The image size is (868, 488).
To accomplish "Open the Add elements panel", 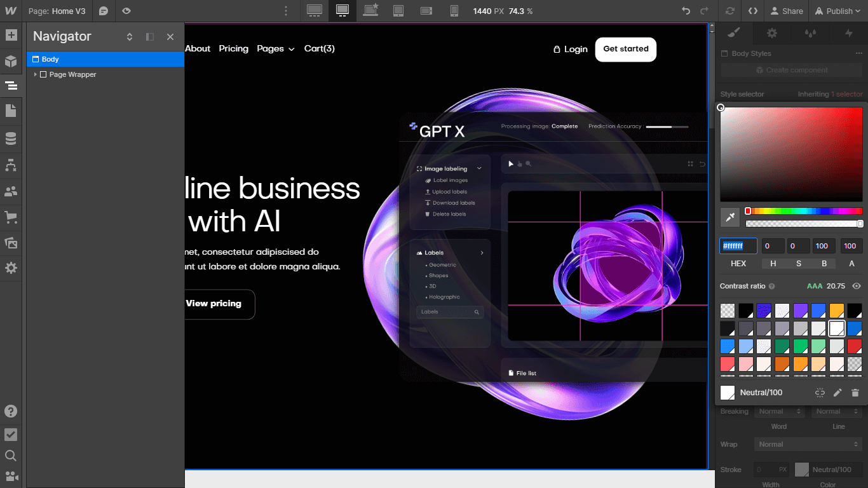I will coord(11,35).
